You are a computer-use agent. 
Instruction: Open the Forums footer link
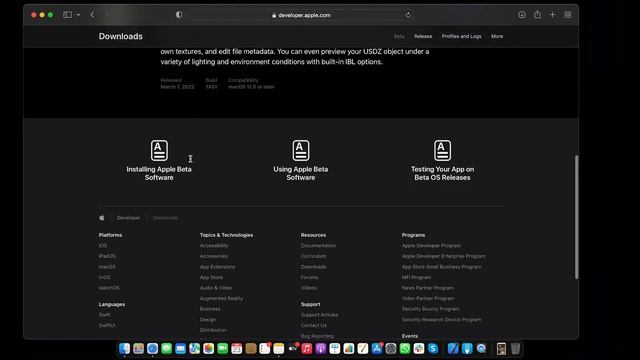tap(309, 277)
